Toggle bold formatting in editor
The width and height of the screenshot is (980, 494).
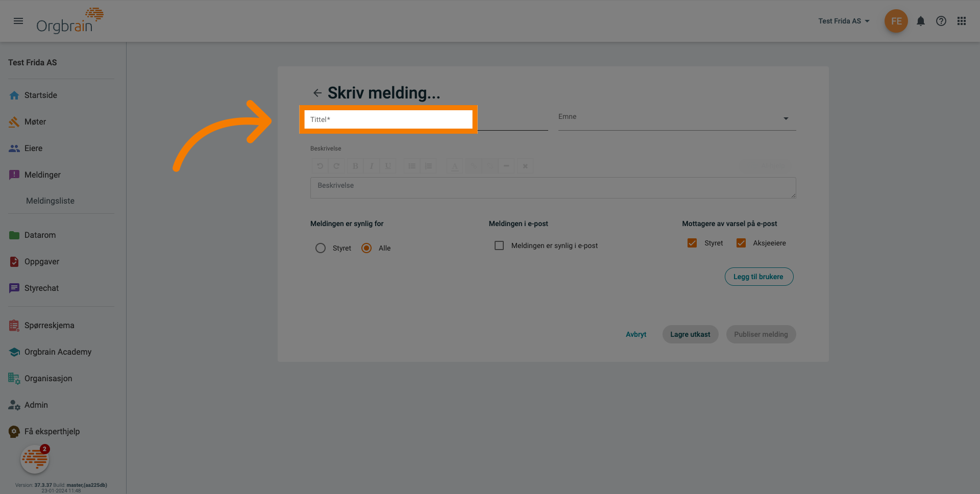[x=355, y=166]
